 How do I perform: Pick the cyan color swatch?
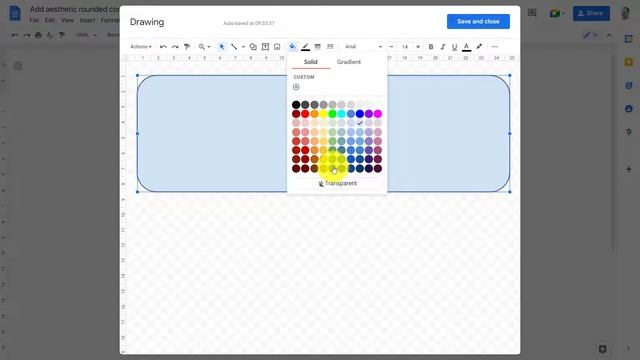(341, 113)
